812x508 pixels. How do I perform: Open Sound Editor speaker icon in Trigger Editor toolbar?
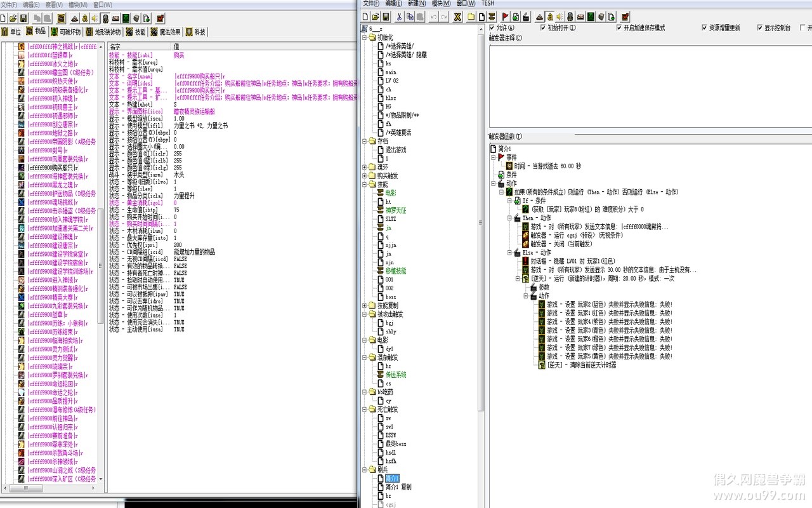click(x=560, y=17)
